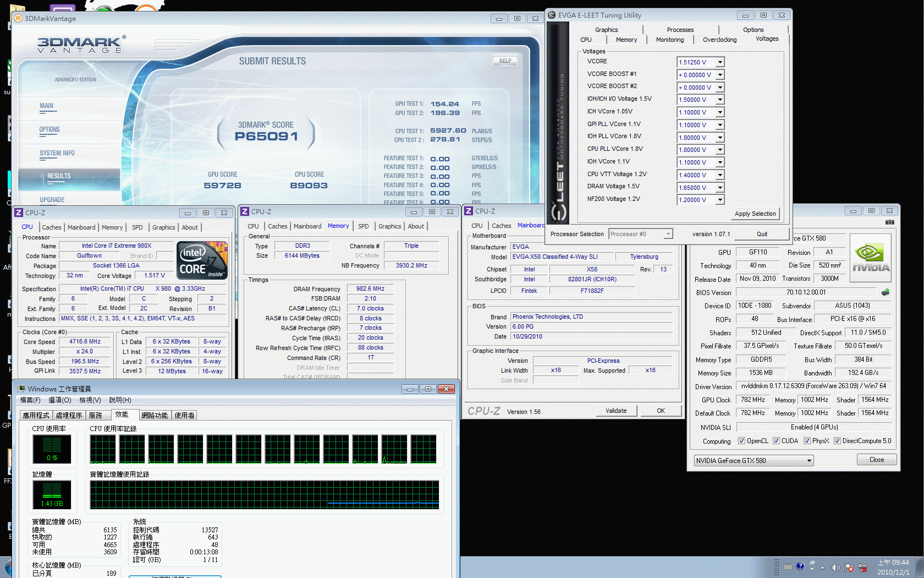Show hidden tray icons arrow
Image resolution: width=924 pixels, height=578 pixels.
tap(823, 568)
